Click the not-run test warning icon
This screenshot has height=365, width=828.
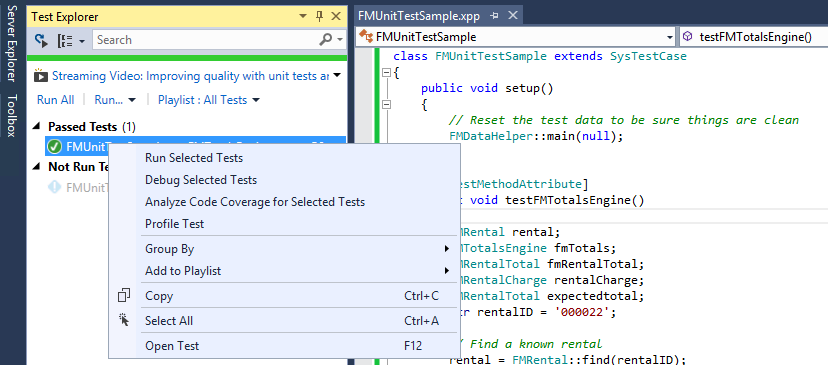click(x=54, y=187)
